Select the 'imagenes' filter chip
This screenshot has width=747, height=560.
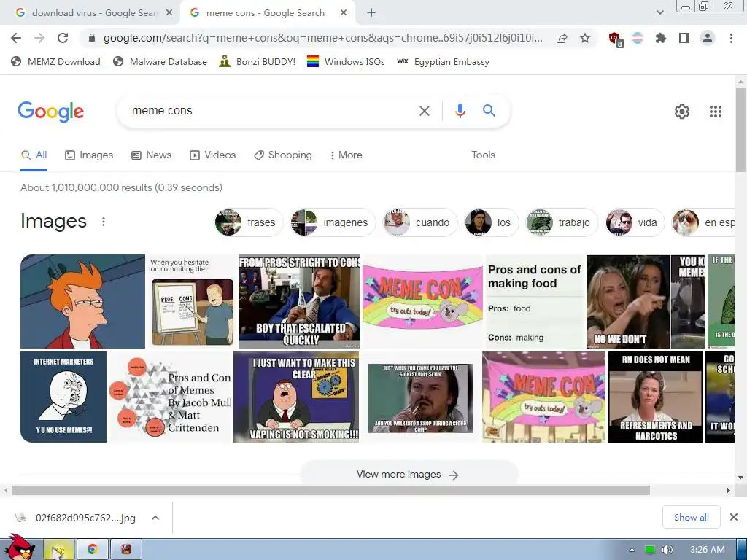pyautogui.click(x=333, y=222)
